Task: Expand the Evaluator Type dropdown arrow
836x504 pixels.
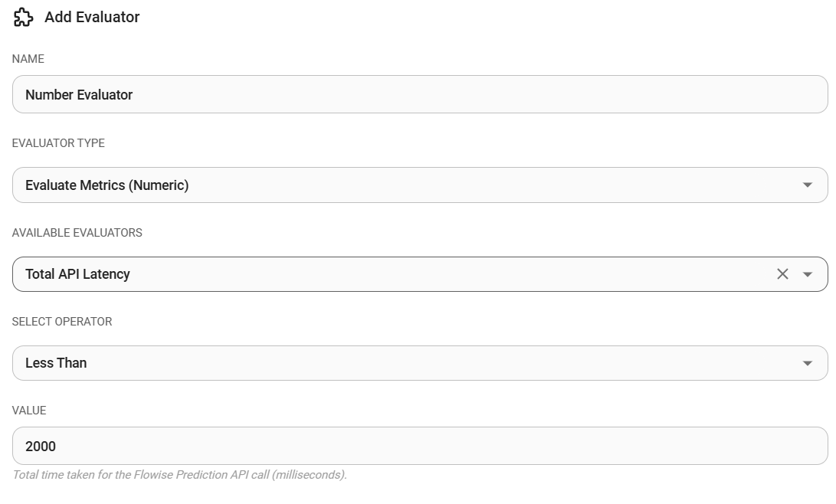Action: pos(807,185)
